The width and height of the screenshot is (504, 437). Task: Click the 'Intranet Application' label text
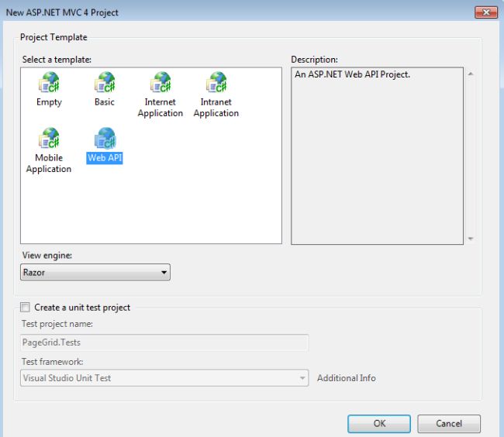tap(216, 108)
